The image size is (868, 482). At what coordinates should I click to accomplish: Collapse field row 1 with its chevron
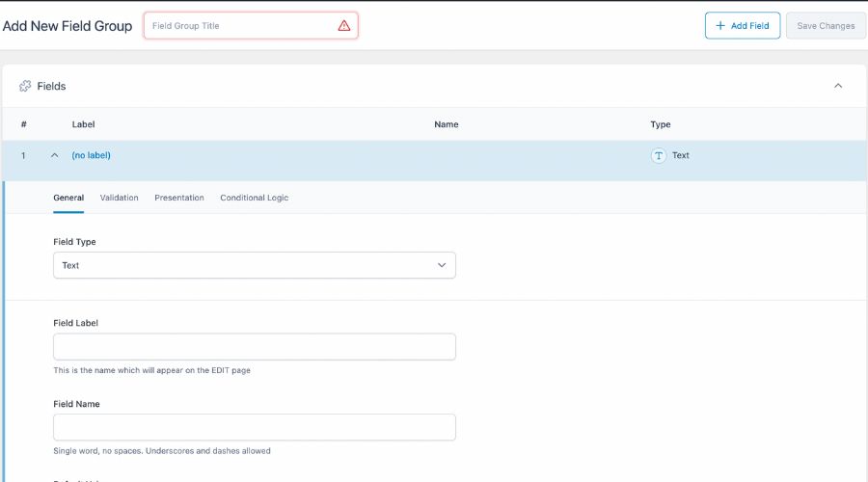(54, 155)
